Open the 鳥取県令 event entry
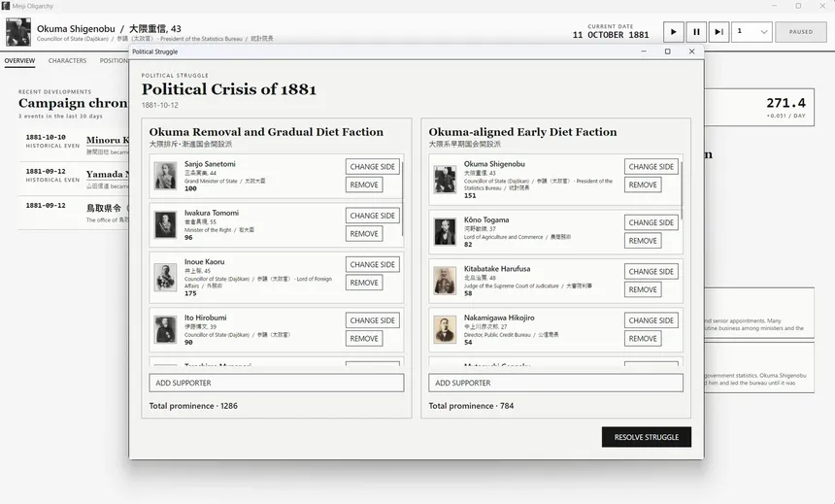The image size is (835, 504). click(x=74, y=213)
